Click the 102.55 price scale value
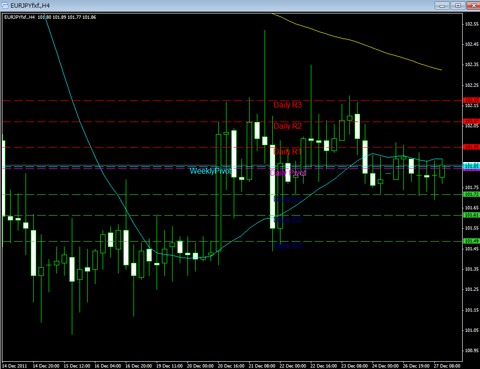The image size is (480, 369). click(x=472, y=24)
